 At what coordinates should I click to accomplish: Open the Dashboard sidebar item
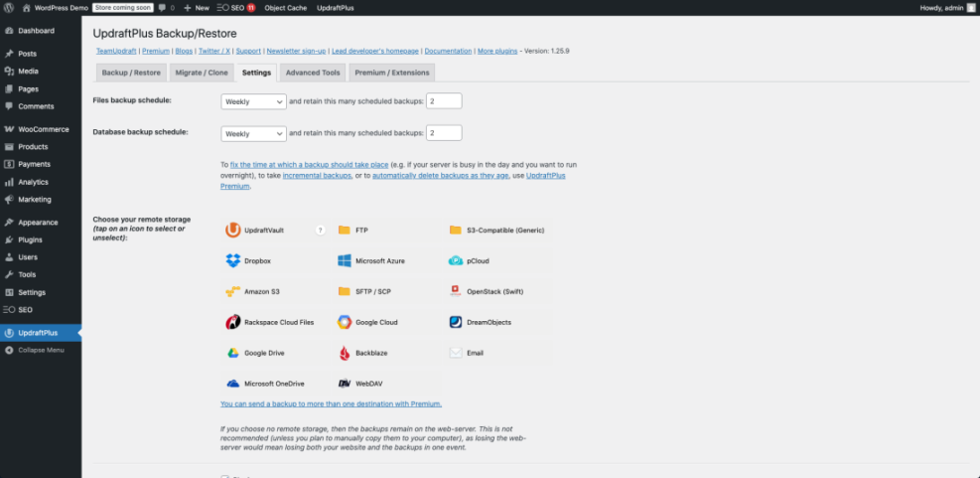coord(41,31)
